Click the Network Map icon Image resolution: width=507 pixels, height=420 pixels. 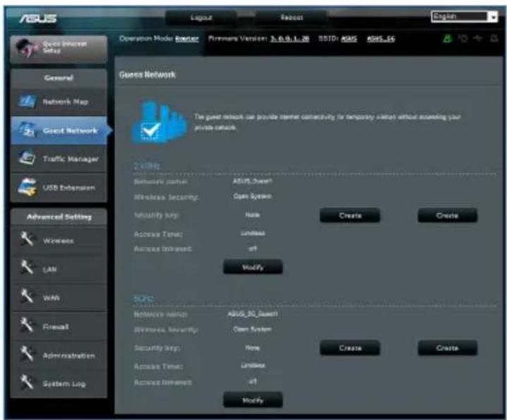(27, 101)
